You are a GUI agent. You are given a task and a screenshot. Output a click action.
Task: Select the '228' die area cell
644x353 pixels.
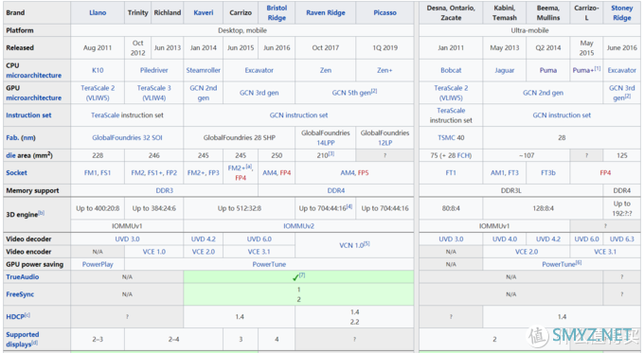point(98,155)
